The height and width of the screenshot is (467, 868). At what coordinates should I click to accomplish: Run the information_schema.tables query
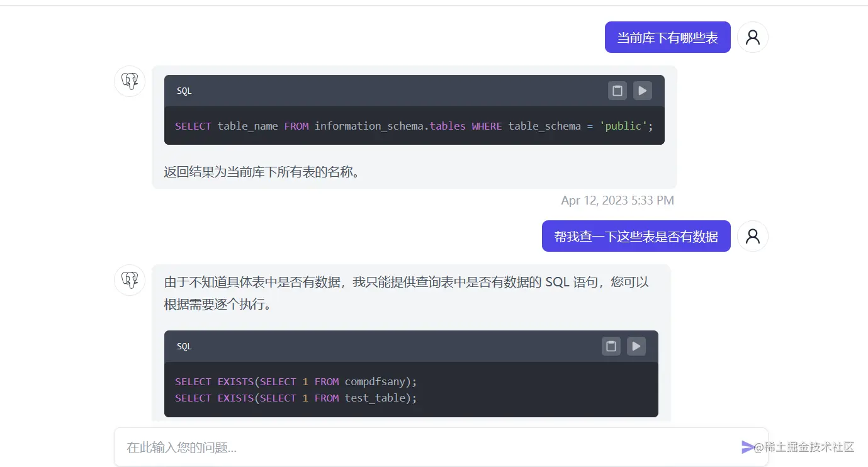[642, 91]
